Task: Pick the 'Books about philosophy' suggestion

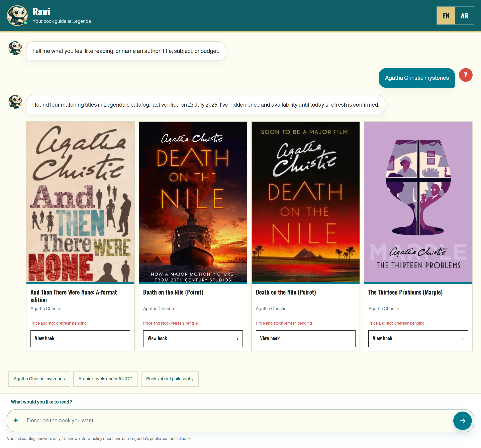Action: (170, 379)
